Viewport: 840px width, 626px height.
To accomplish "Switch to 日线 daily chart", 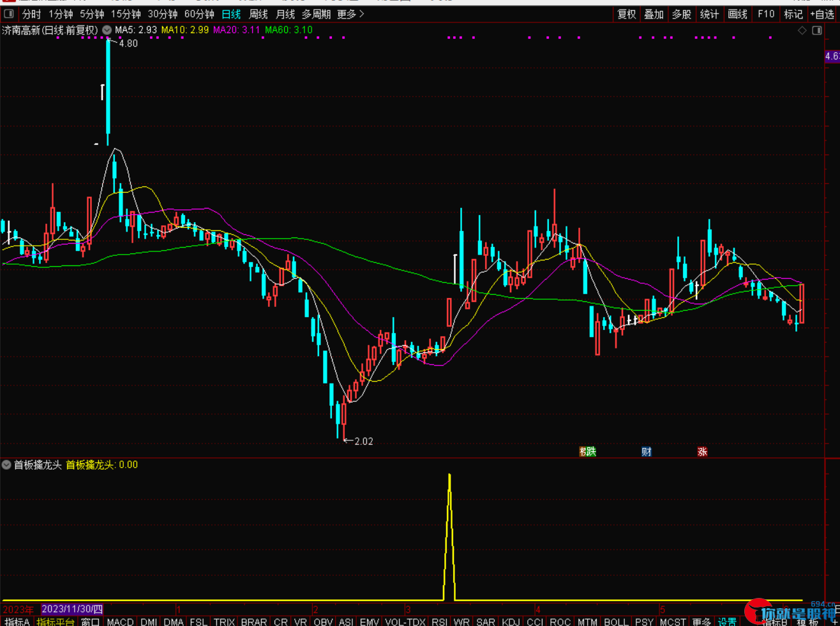I will (231, 14).
